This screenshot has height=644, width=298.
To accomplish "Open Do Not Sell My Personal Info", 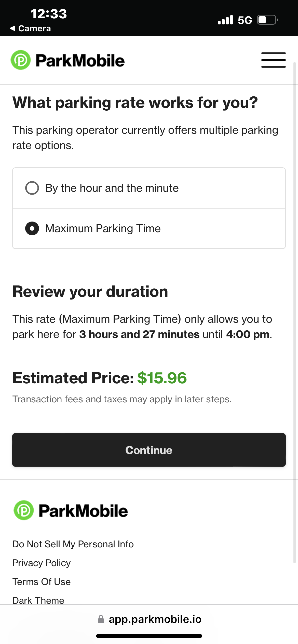I will (73, 544).
